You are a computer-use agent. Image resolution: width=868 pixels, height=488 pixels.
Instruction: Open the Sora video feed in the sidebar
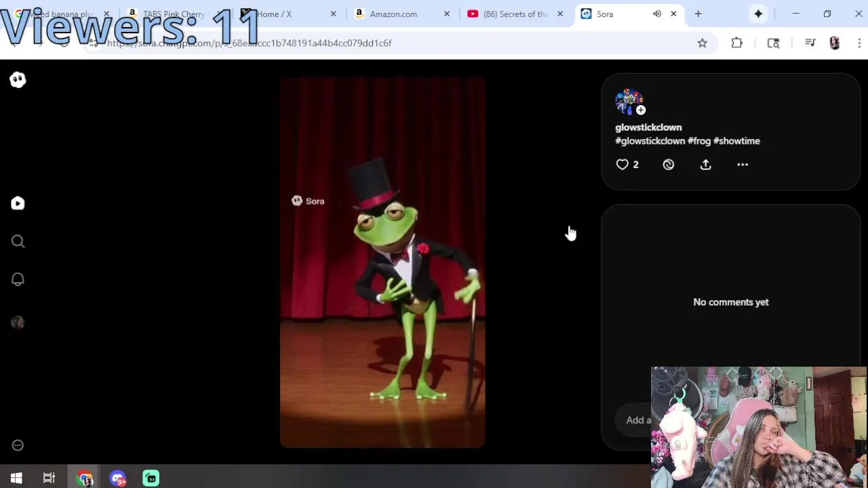tap(18, 203)
